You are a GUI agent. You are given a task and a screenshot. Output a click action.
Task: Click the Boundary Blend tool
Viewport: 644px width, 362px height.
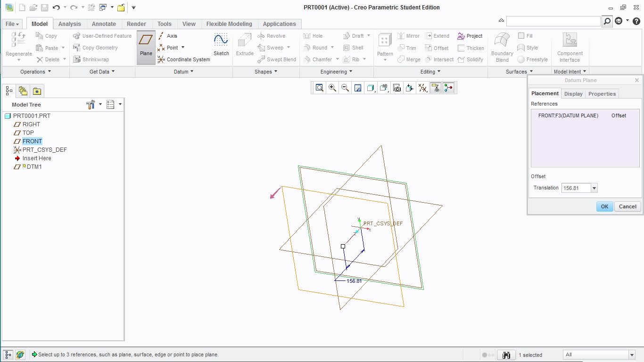coord(502,48)
